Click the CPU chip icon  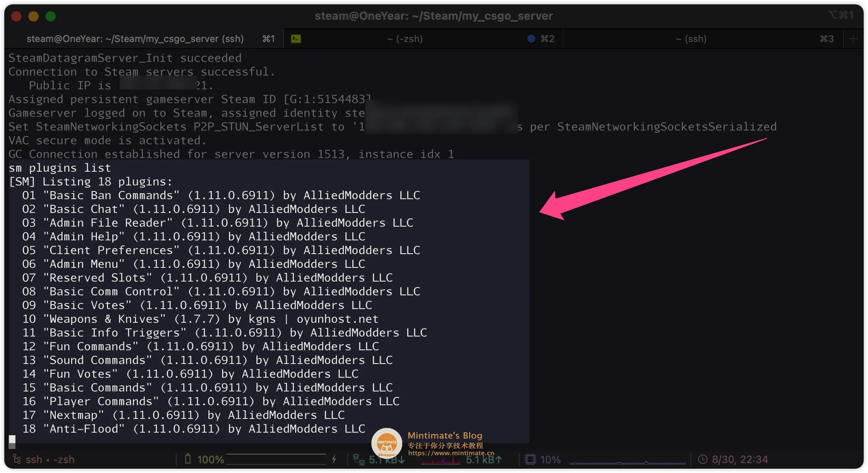coord(530,459)
